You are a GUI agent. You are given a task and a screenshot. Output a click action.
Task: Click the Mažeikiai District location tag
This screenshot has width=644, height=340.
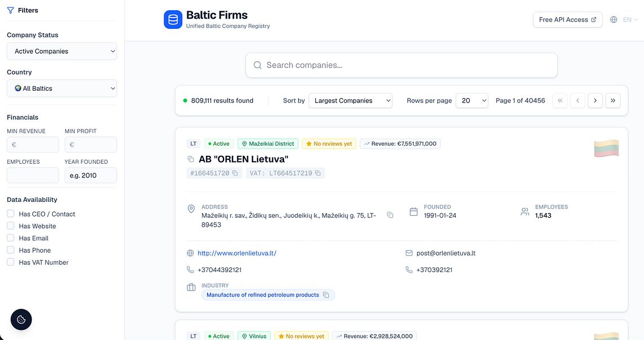[268, 143]
